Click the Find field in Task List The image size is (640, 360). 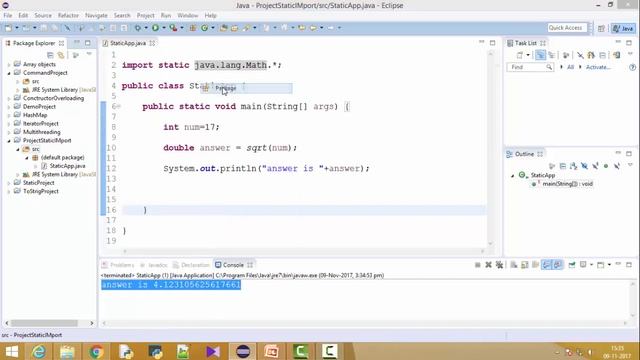tap(530, 67)
